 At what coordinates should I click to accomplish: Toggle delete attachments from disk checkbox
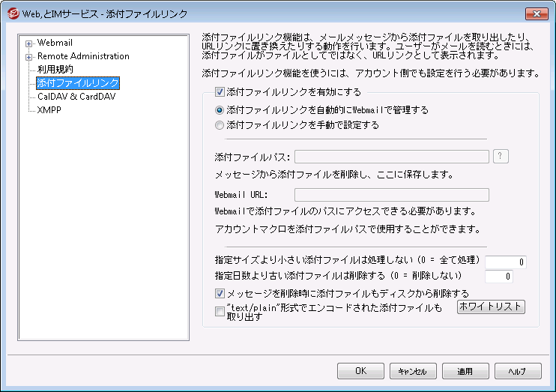[x=220, y=293]
